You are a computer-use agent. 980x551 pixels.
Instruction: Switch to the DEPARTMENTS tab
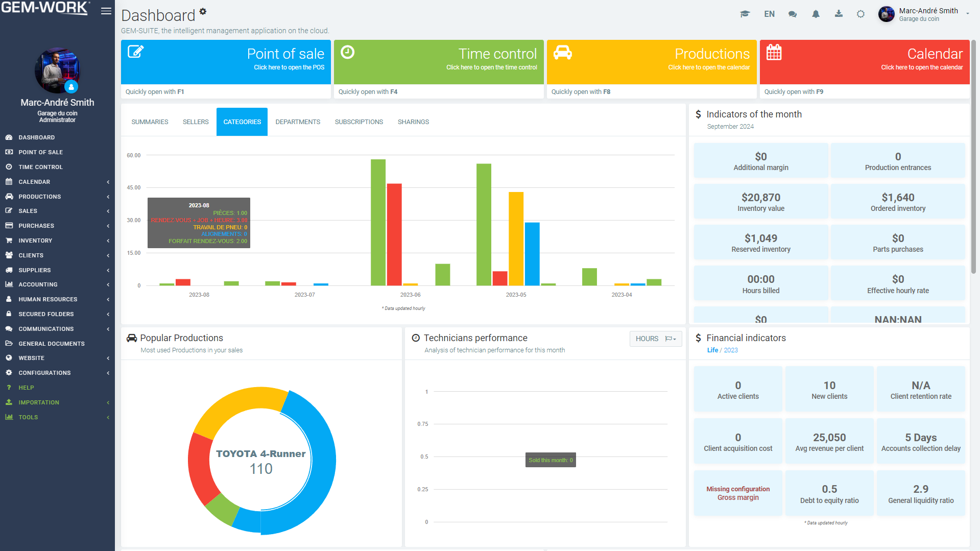(x=298, y=122)
